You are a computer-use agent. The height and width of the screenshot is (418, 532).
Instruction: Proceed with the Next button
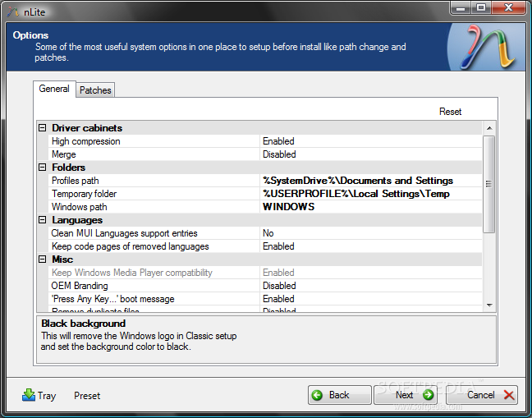click(405, 395)
